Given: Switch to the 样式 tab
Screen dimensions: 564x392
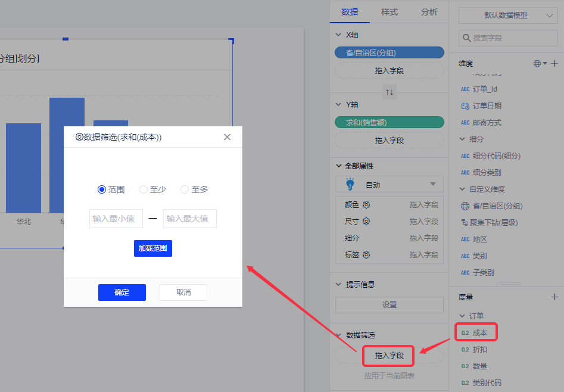Looking at the screenshot, I should point(389,12).
